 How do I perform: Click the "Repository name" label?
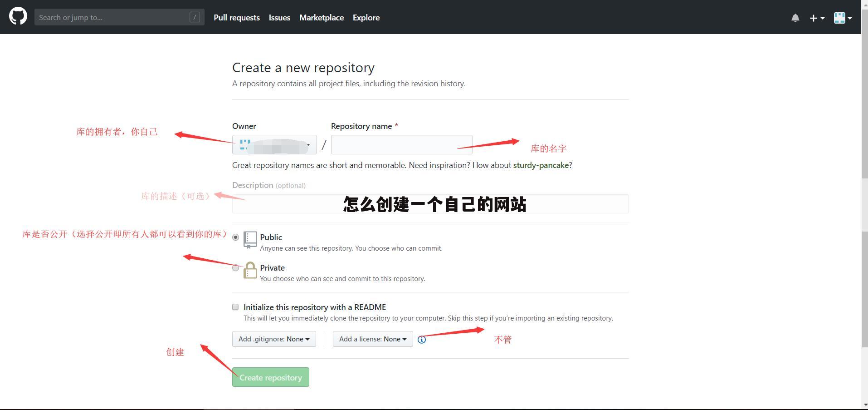[x=361, y=126]
